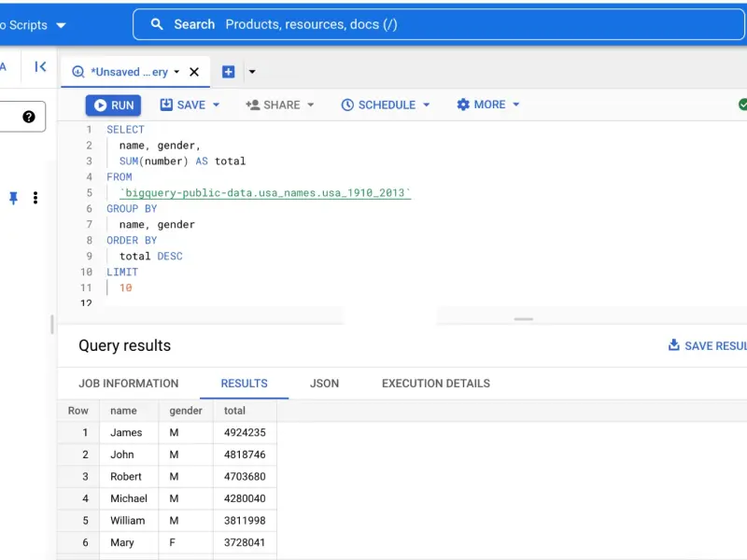This screenshot has height=560, width=747.
Task: Click 'total DESC' in the query editor
Action: coord(151,256)
